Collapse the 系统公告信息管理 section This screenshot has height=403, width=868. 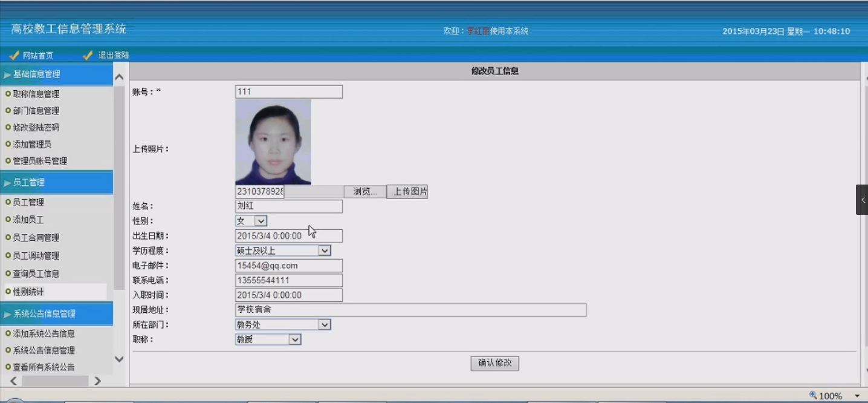point(57,314)
